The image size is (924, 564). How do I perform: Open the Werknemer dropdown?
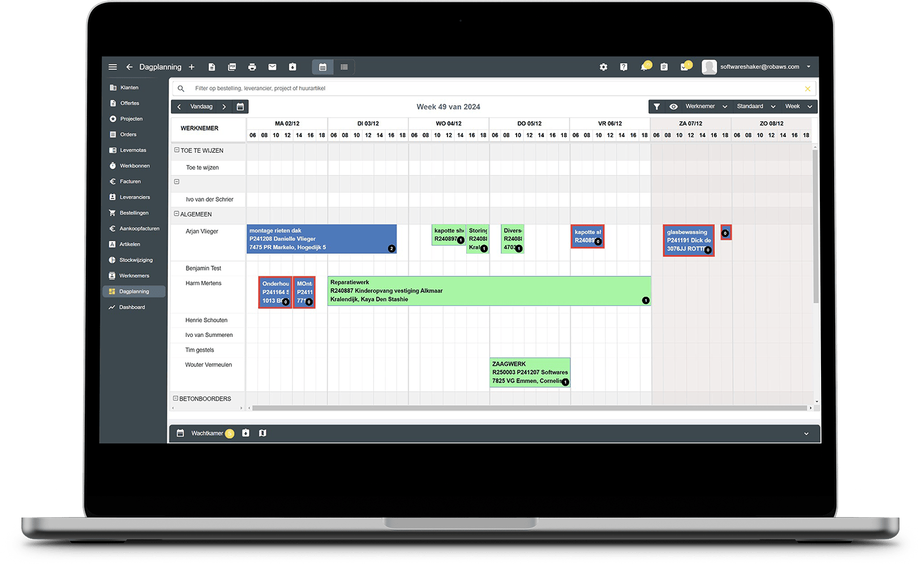tap(706, 106)
